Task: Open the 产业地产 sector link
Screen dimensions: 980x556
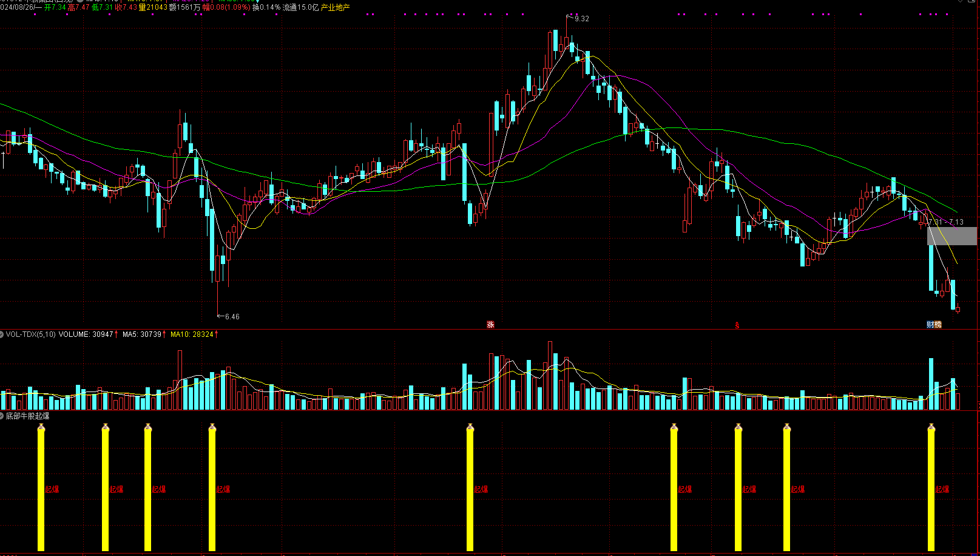Action: pyautogui.click(x=335, y=7)
